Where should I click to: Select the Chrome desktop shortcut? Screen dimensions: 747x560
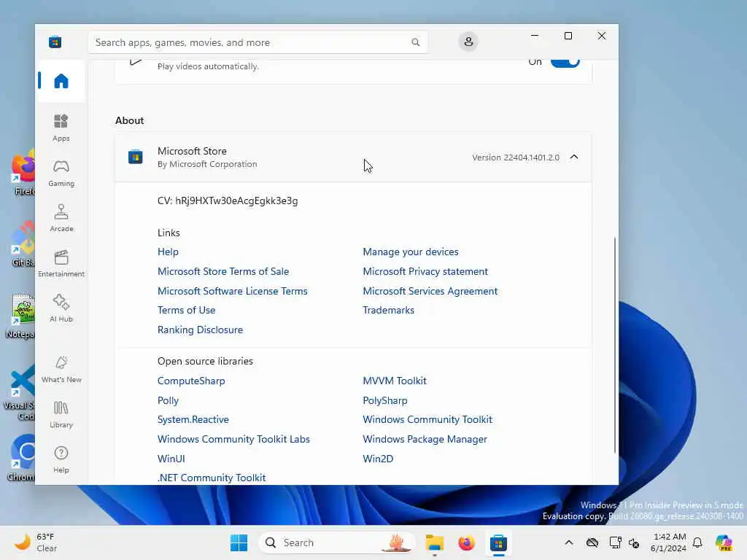pyautogui.click(x=21, y=458)
